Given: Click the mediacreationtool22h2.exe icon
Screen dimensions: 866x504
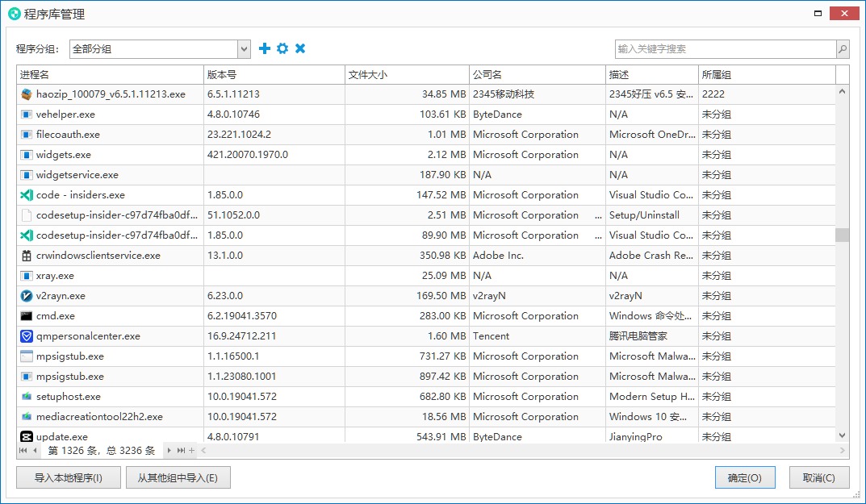Looking at the screenshot, I should (x=26, y=417).
